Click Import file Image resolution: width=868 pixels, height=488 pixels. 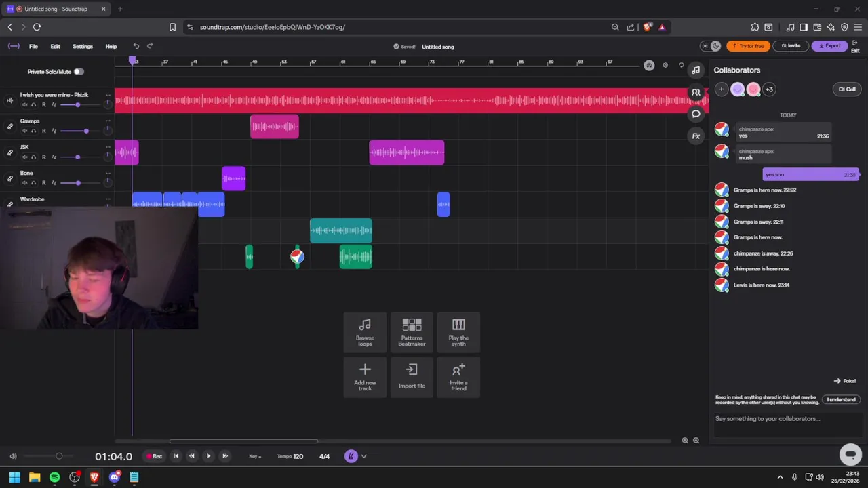(x=412, y=377)
